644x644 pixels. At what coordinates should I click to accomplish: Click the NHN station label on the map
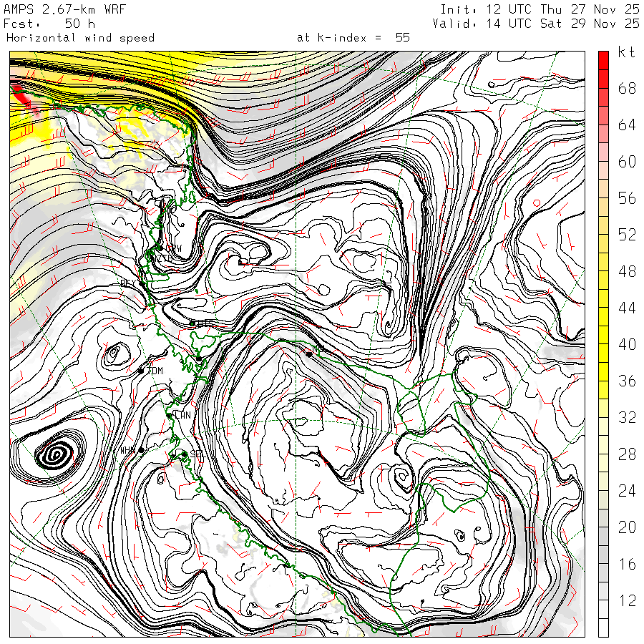[x=128, y=451]
